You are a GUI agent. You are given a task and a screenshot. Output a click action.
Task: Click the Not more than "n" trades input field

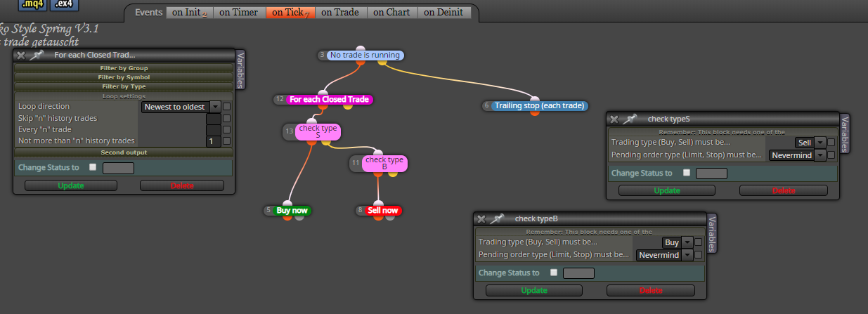click(214, 141)
